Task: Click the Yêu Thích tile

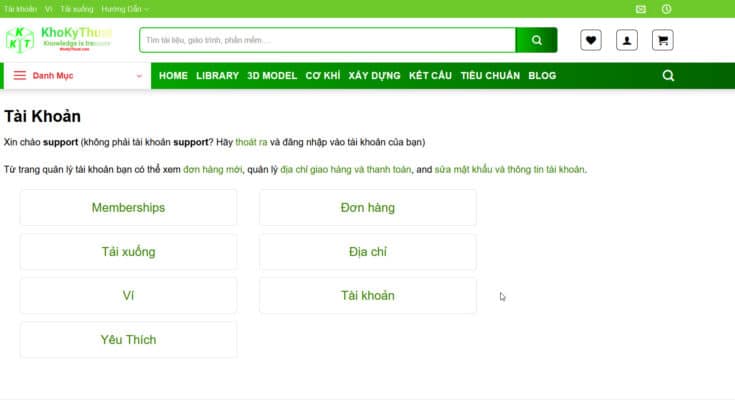Action: [128, 340]
